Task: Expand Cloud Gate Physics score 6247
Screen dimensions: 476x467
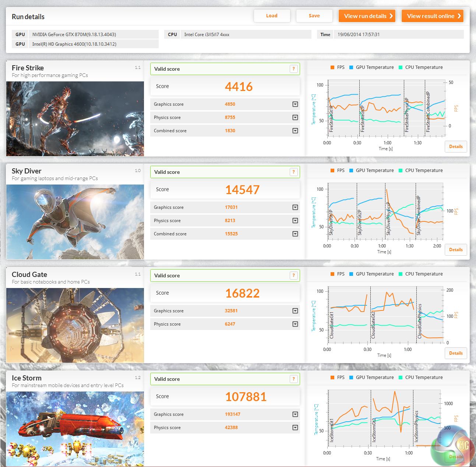Action: pos(295,324)
